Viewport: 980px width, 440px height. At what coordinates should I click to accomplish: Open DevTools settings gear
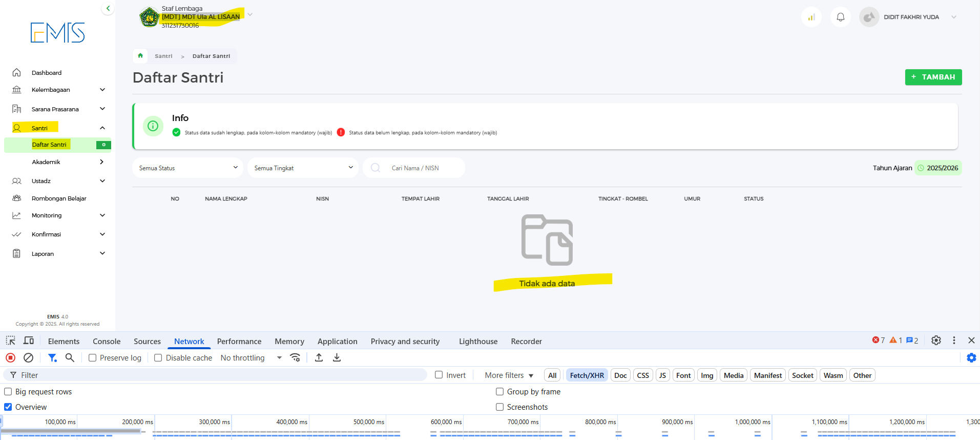(936, 340)
